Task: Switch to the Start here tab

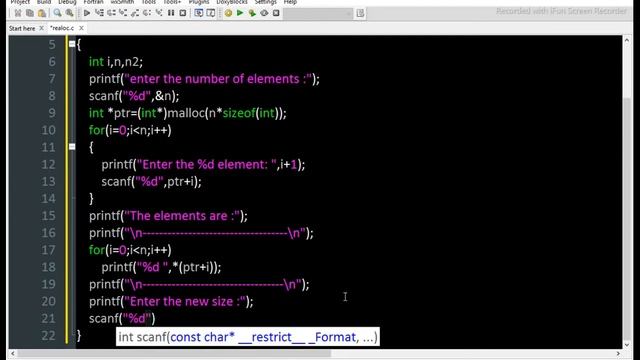Action: click(x=22, y=28)
